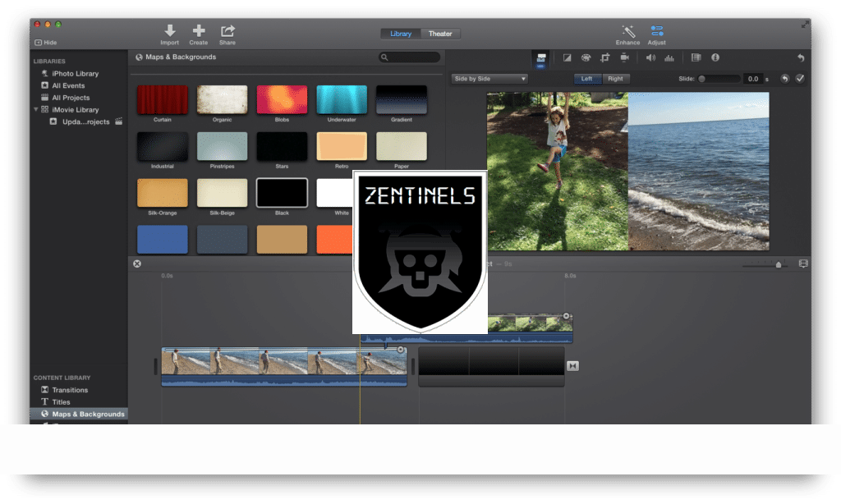
Task: Click the Slide time value field
Action: (x=752, y=79)
